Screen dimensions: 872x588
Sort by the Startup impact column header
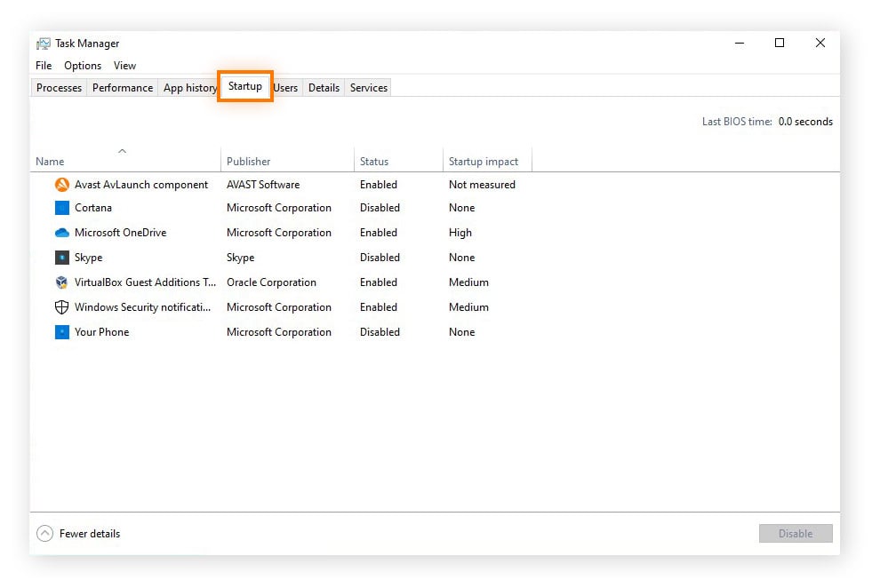click(x=487, y=161)
